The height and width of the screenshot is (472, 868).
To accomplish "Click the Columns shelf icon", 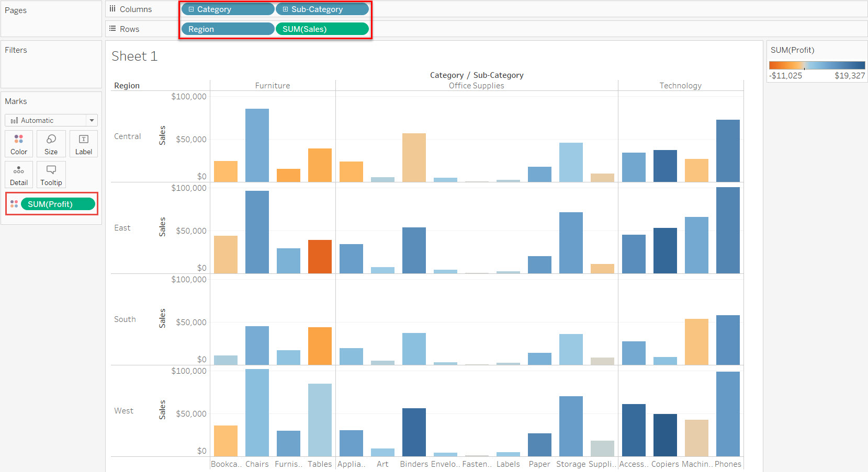I will pos(112,9).
